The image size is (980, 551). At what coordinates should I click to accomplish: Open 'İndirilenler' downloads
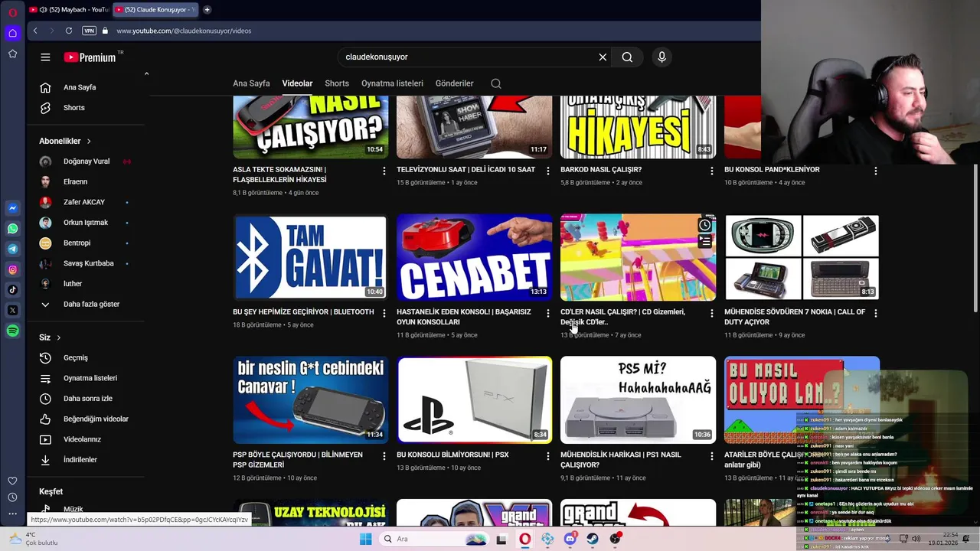click(80, 460)
